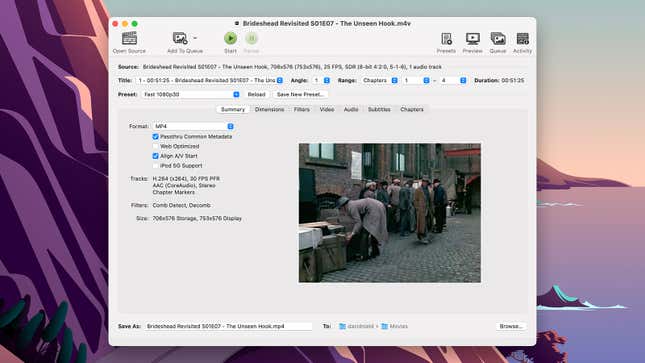Enable the Web Optimized checkbox
645x363 pixels.
(x=155, y=146)
